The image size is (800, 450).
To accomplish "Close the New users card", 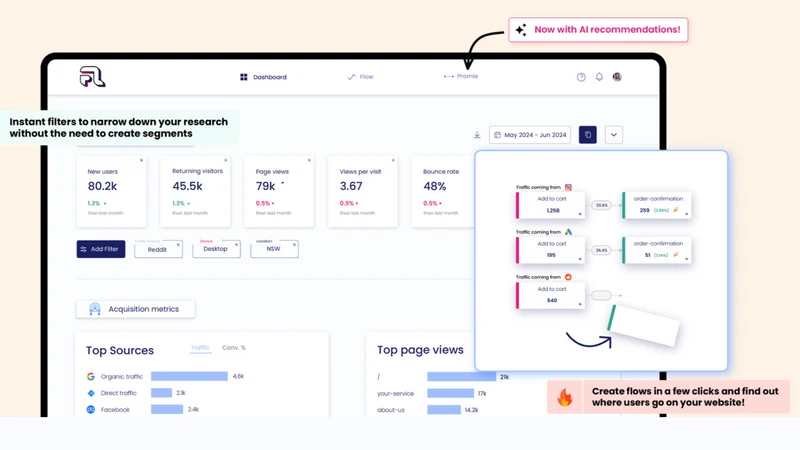I will tap(141, 160).
